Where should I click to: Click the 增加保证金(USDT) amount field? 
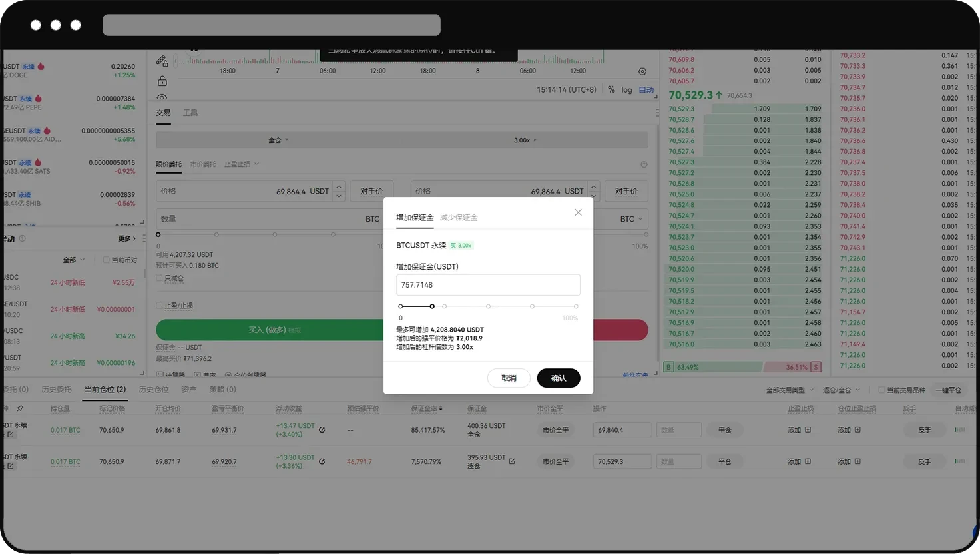click(x=488, y=285)
